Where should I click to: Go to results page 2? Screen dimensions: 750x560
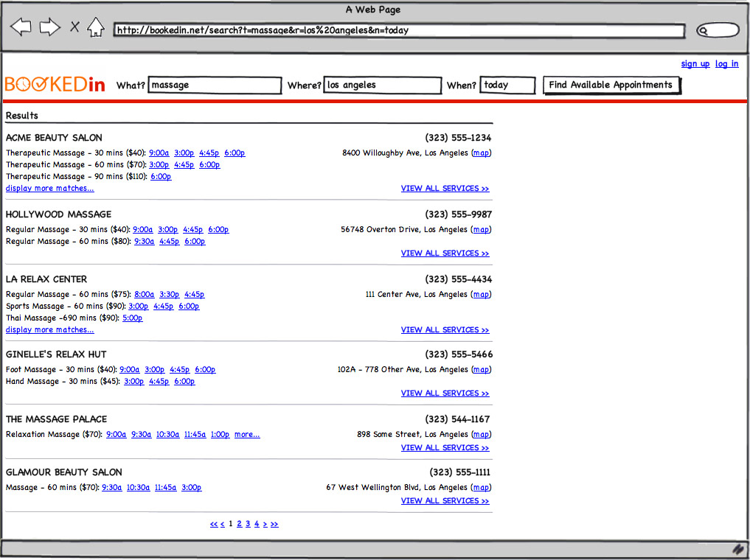tap(239, 524)
